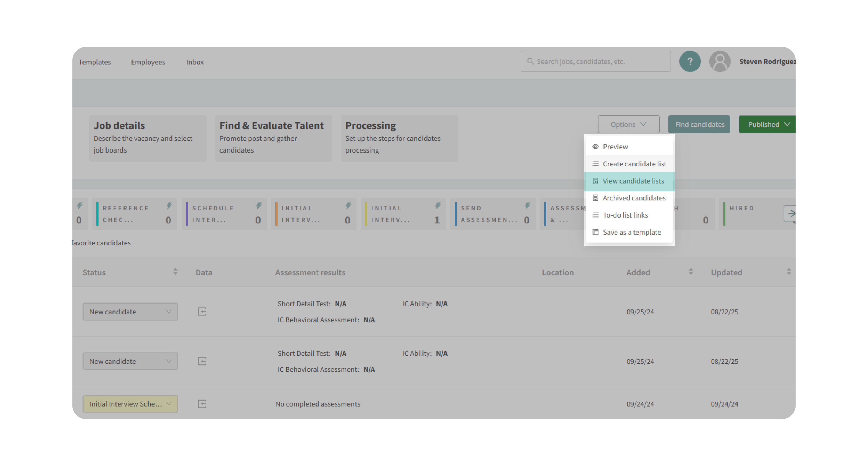868x466 pixels.
Task: Sort table by Updated column
Action: pos(789,272)
